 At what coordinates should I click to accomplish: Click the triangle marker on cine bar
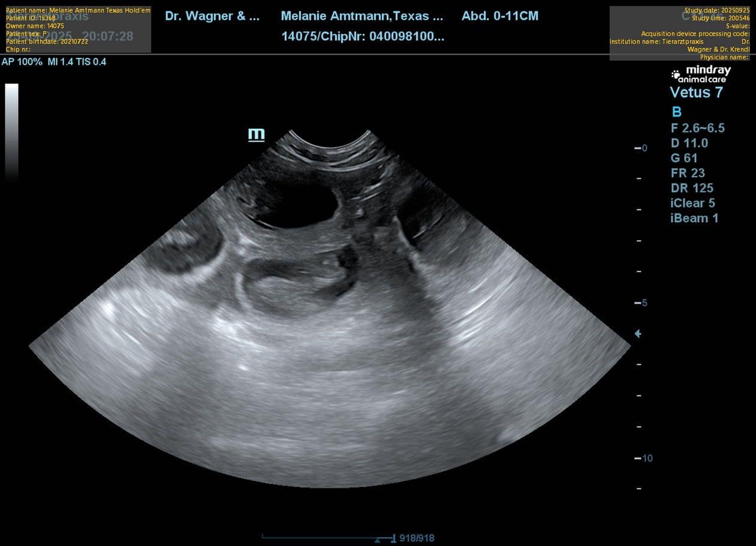pos(377,541)
